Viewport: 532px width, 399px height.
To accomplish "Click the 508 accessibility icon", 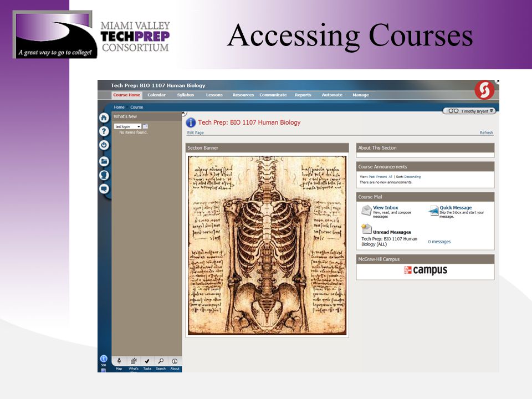I will pyautogui.click(x=104, y=359).
